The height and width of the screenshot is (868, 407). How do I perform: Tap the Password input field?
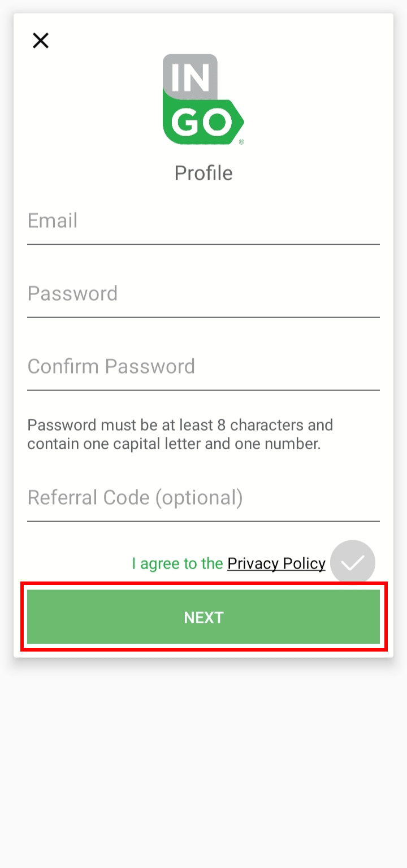point(203,294)
